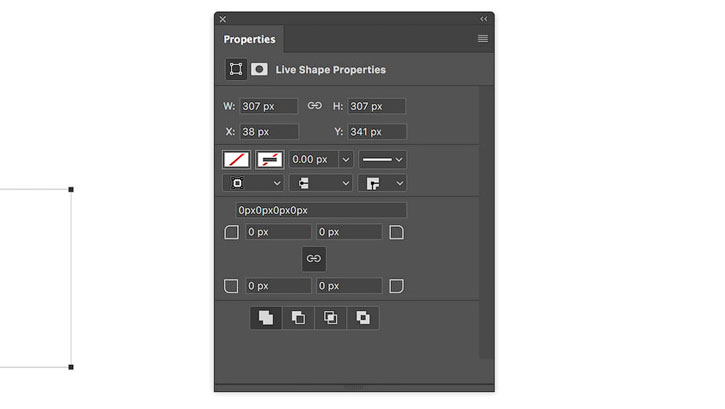Open the stroke alignment type dropdown
The width and height of the screenshot is (725, 409).
click(x=253, y=183)
